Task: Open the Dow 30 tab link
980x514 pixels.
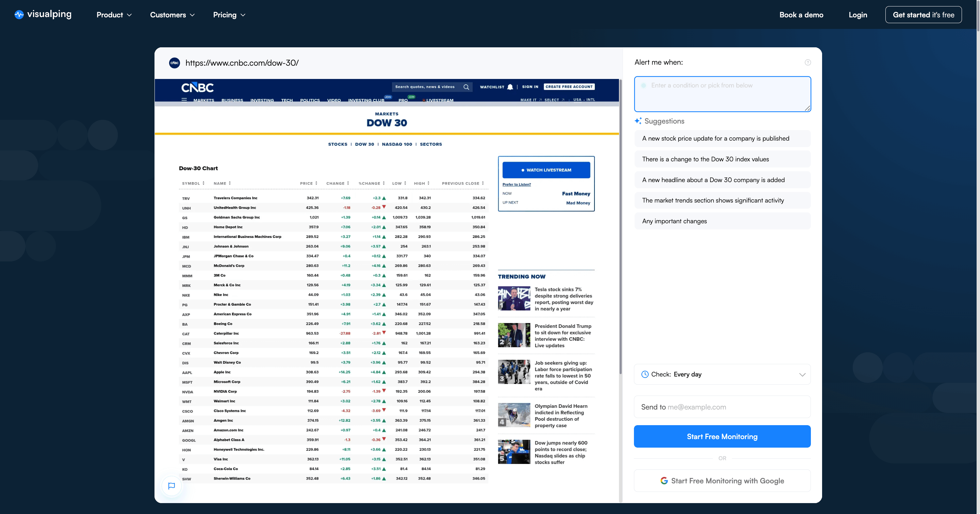Action: tap(364, 144)
